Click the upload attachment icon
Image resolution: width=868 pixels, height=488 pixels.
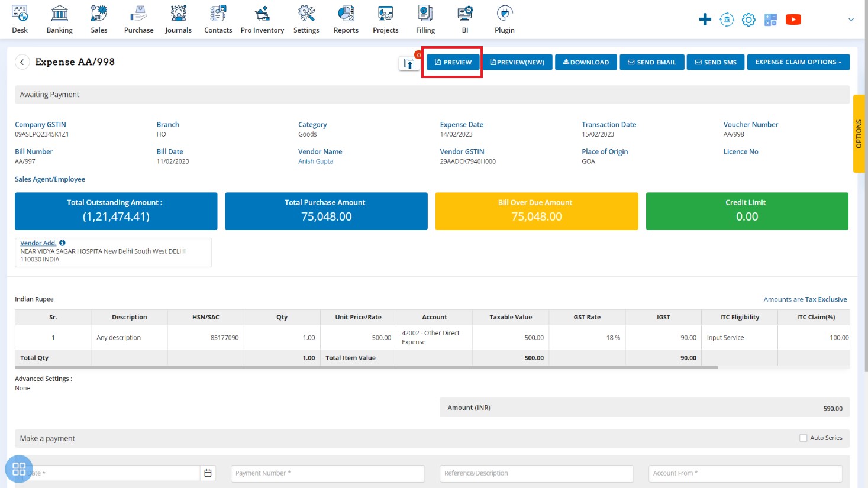(409, 63)
